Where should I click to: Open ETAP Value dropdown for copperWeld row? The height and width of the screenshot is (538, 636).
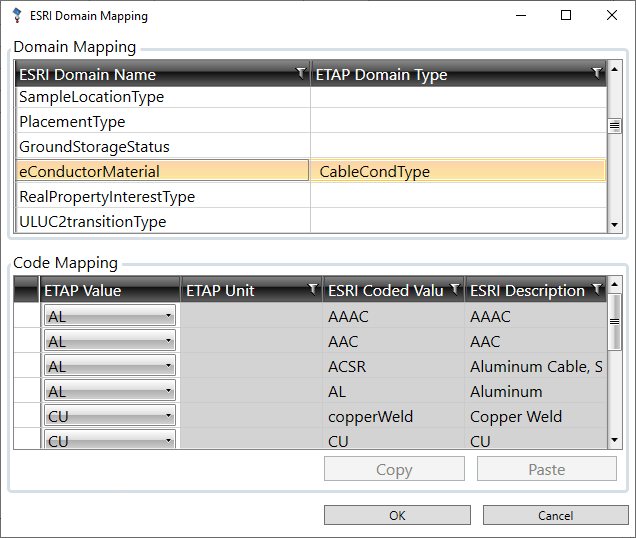coord(110,416)
